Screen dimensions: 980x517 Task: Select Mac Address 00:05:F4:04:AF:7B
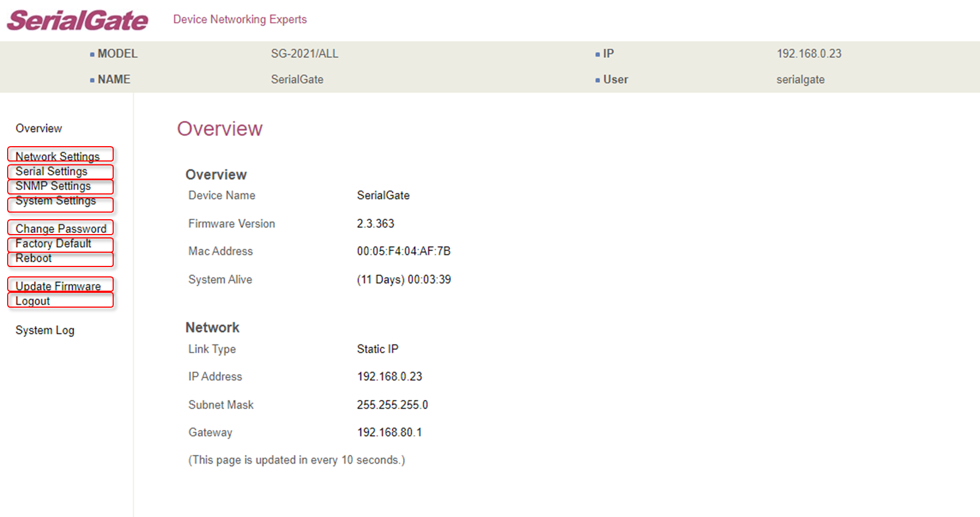[404, 251]
